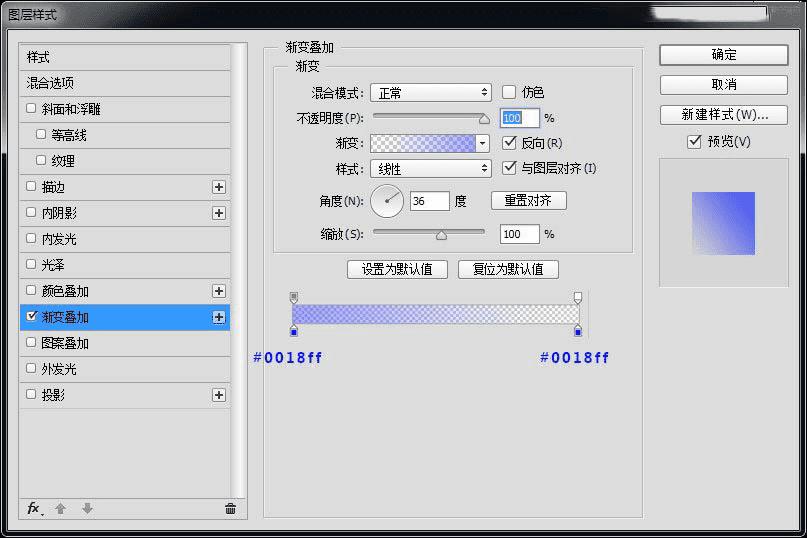Select right opacity stop above gradient bar

[578, 298]
